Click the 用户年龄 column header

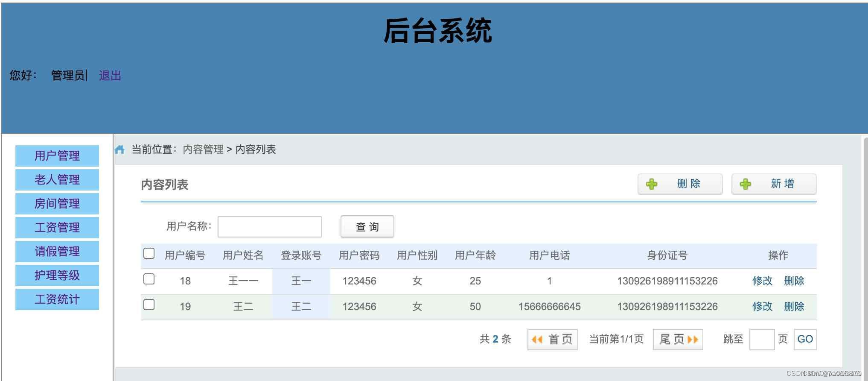pyautogui.click(x=475, y=255)
